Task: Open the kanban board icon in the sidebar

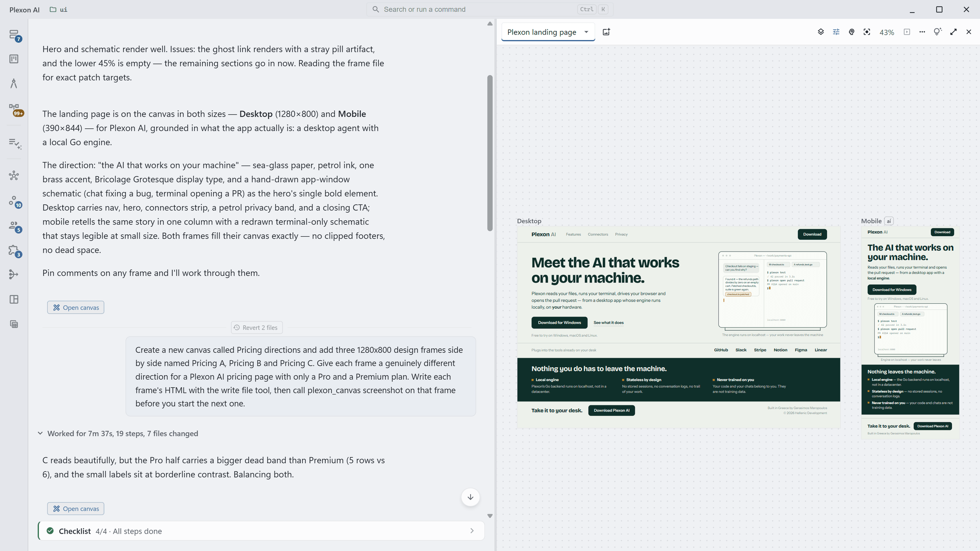Action: 14,59
